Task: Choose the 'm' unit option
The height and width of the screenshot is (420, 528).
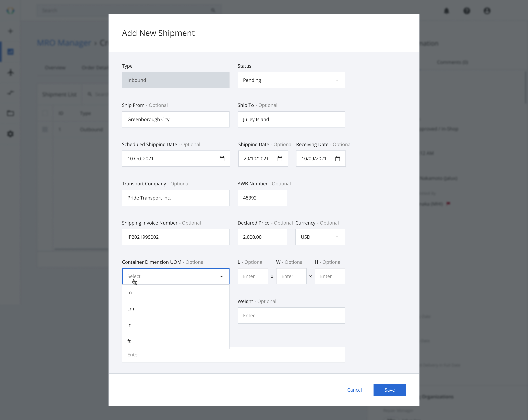Action: tap(176, 293)
